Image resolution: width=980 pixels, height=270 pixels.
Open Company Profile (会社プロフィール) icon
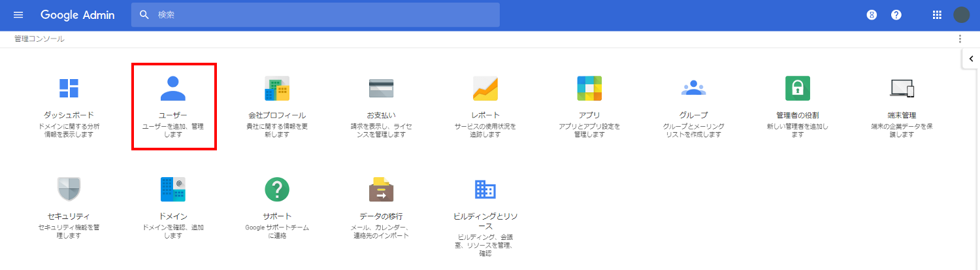pyautogui.click(x=277, y=88)
